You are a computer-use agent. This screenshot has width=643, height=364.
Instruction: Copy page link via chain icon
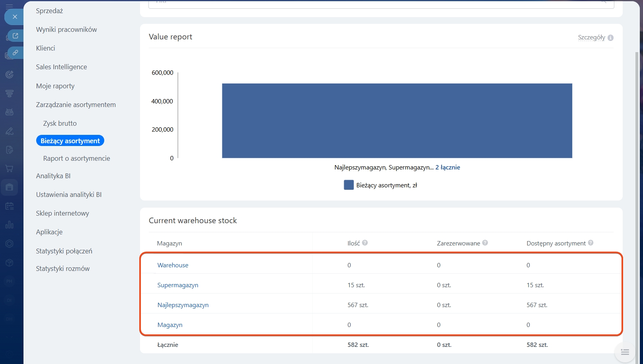pyautogui.click(x=16, y=53)
